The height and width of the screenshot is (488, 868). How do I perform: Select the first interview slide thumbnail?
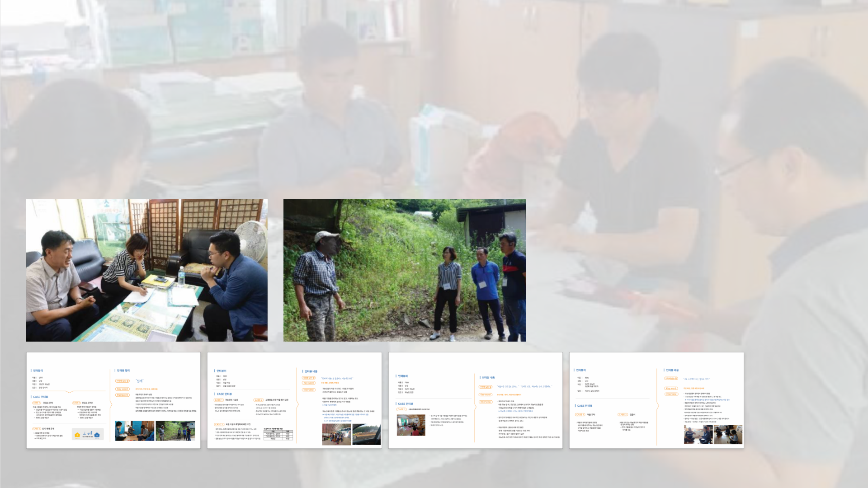click(x=113, y=400)
